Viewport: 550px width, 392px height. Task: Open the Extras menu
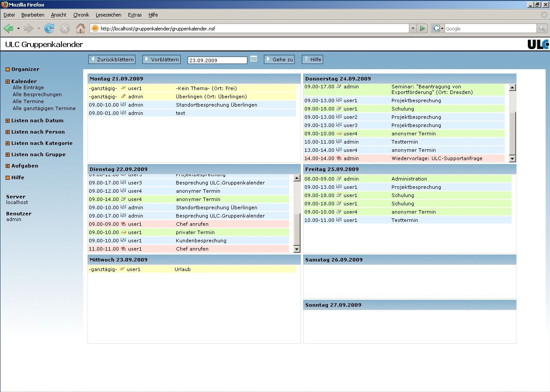pos(135,15)
